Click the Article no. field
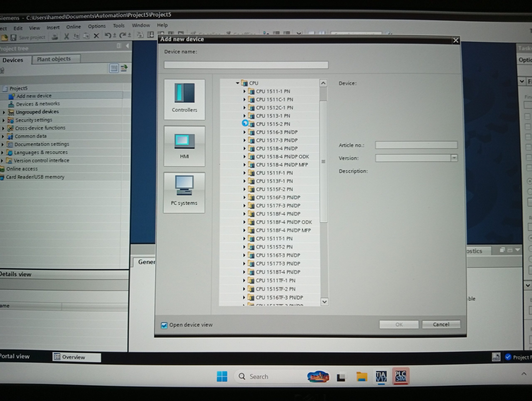This screenshot has width=532, height=401. 416,145
